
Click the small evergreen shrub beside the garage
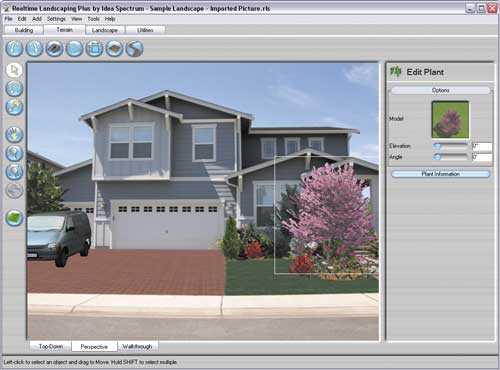pos(230,238)
